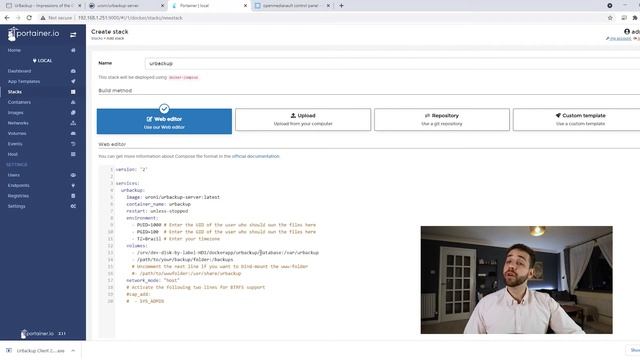Go to Events in the sidebar

[15, 144]
